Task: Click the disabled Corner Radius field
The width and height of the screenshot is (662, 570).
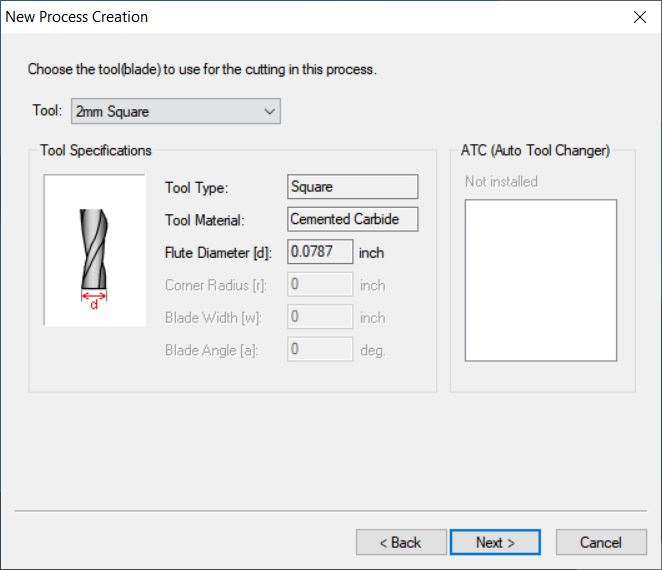Action: pyautogui.click(x=320, y=284)
